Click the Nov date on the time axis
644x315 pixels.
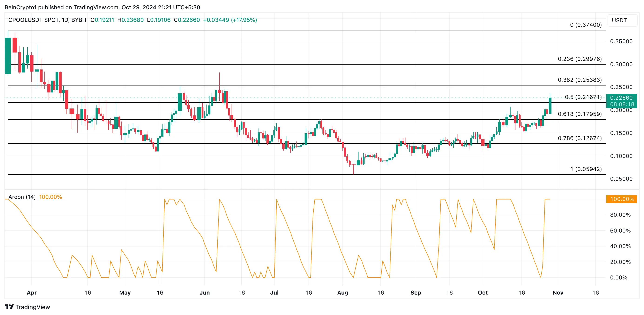tap(558, 293)
